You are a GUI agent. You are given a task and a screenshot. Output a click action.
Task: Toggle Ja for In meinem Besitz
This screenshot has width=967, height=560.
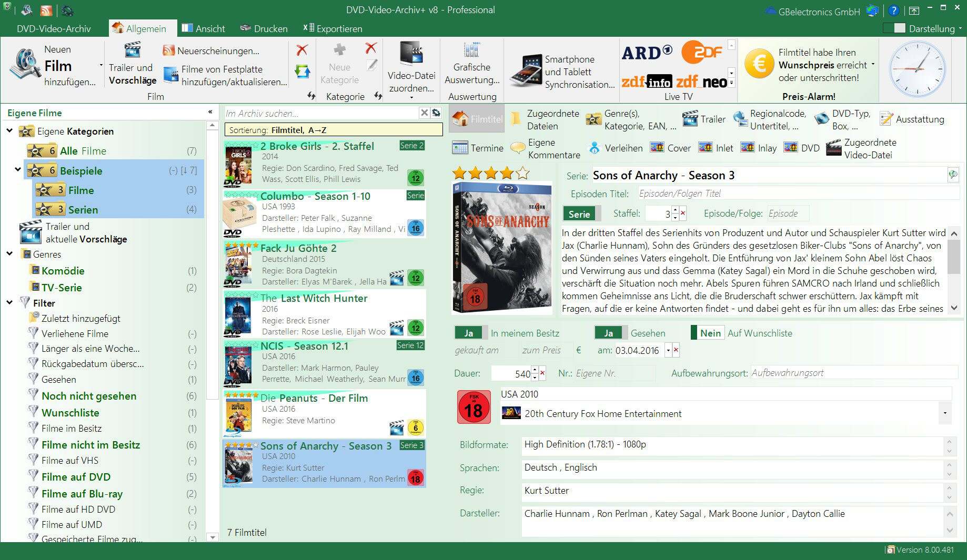tap(469, 332)
